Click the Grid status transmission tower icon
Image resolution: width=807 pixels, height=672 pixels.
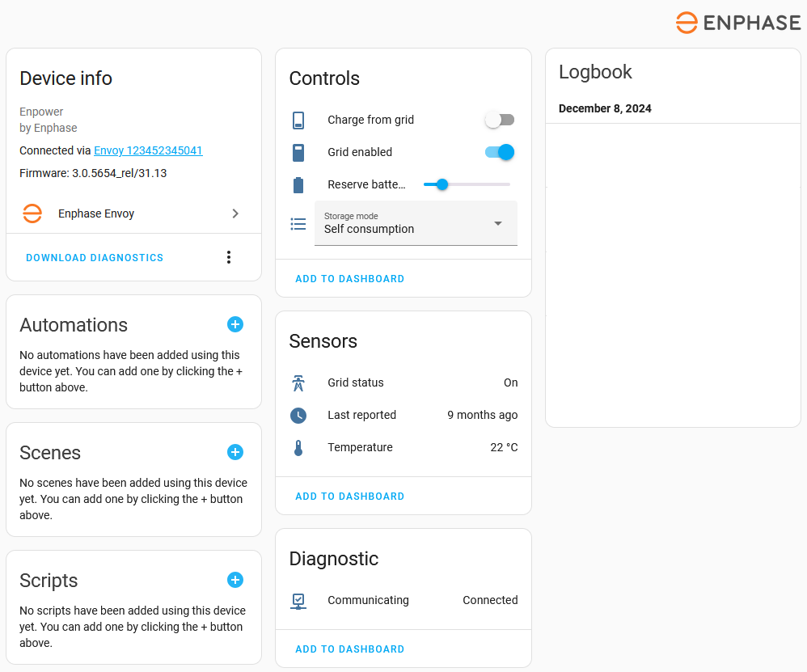298,382
